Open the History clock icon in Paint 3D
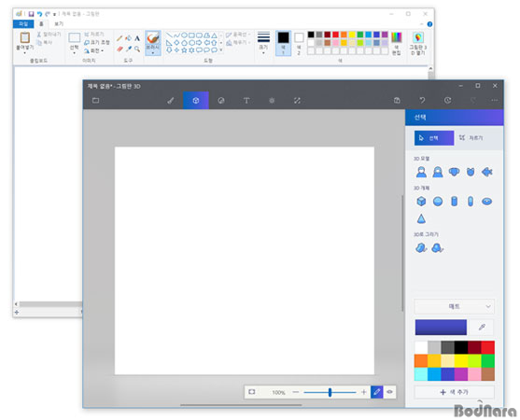Viewport: 520px width, 420px height. (x=447, y=100)
